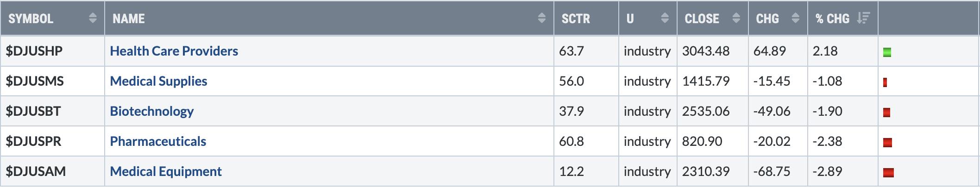The height and width of the screenshot is (188, 980).
Task: Sort table by SYMBOL column arrows
Action: pyautogui.click(x=93, y=18)
